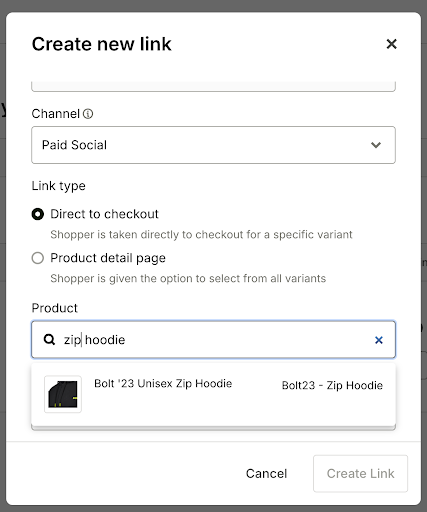
Task: Click the Cancel button
Action: 266,473
